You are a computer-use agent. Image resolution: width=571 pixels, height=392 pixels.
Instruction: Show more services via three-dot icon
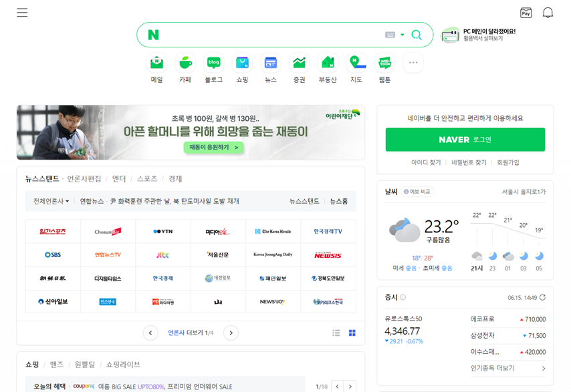click(x=413, y=63)
